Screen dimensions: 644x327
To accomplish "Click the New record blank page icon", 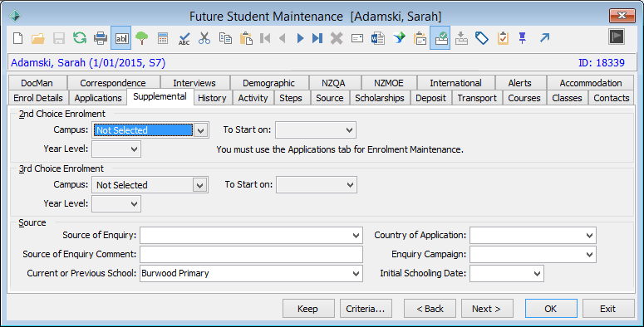I will click(x=17, y=38).
